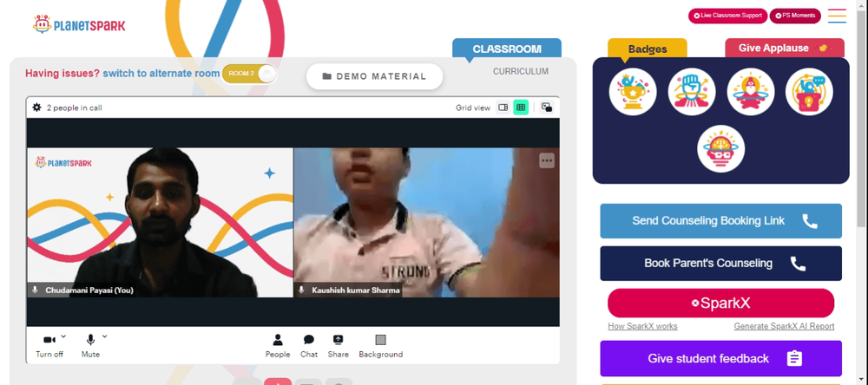Select Chudamani Payasi video tile
Screen dimensions: 868x385
(160, 222)
